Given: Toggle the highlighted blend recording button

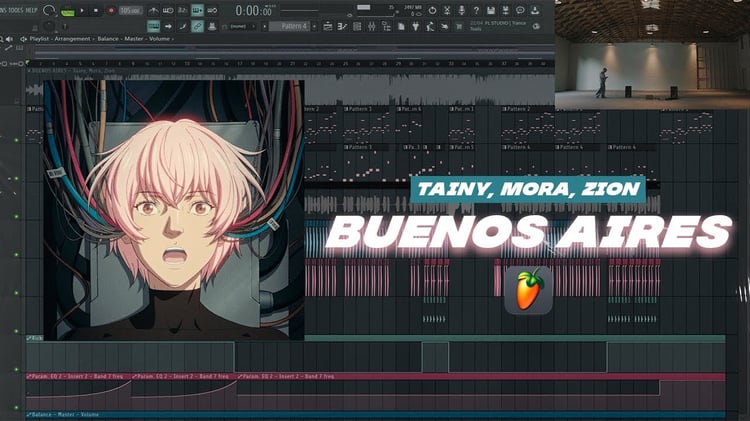Looking at the screenshot, I should [197, 10].
